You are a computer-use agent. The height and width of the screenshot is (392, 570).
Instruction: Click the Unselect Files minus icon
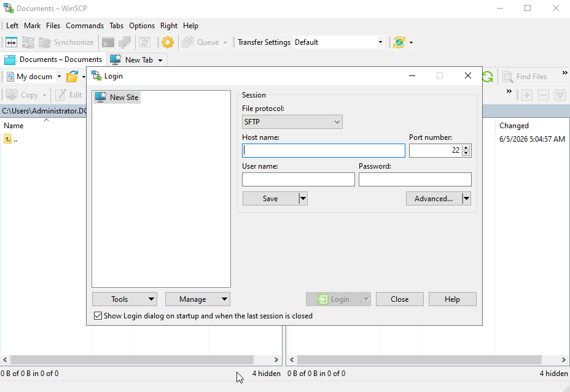tap(544, 95)
